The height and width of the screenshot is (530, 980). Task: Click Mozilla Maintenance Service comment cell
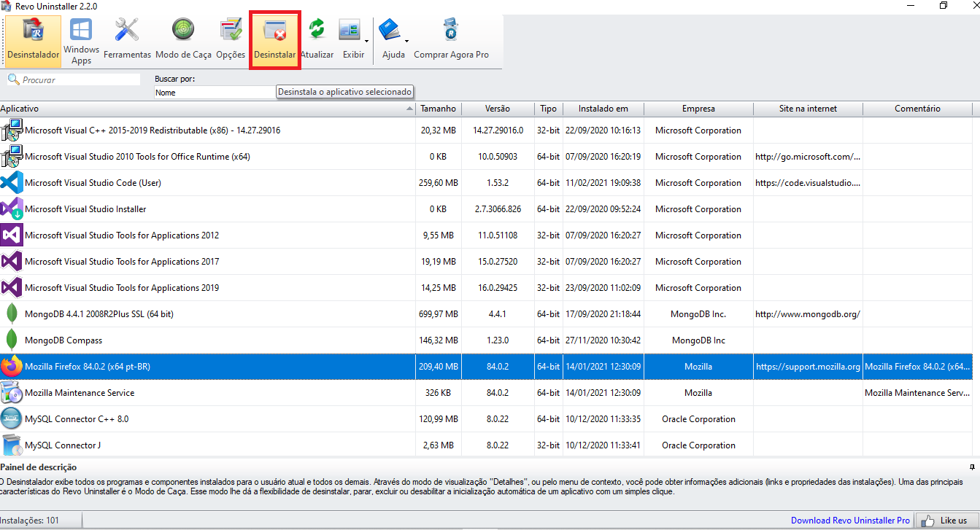point(917,393)
